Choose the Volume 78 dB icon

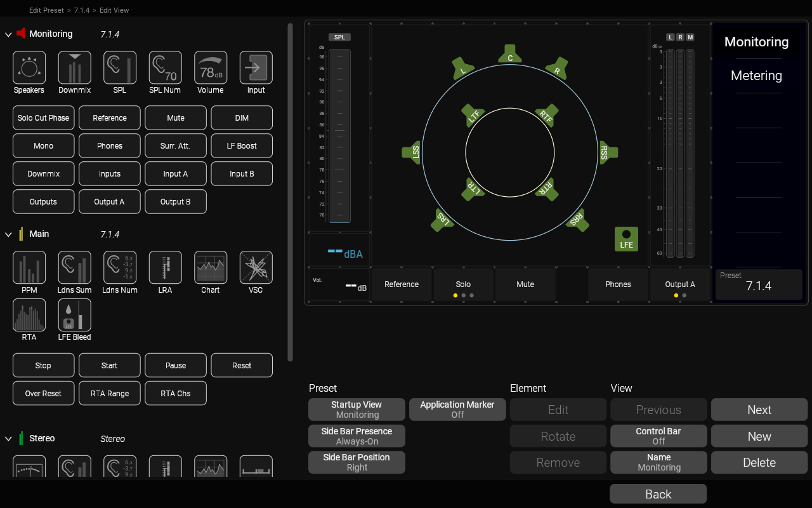pyautogui.click(x=211, y=68)
